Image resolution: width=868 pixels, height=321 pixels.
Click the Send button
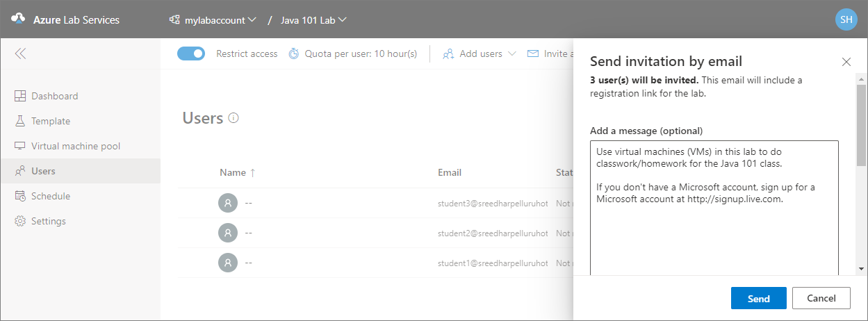point(758,299)
